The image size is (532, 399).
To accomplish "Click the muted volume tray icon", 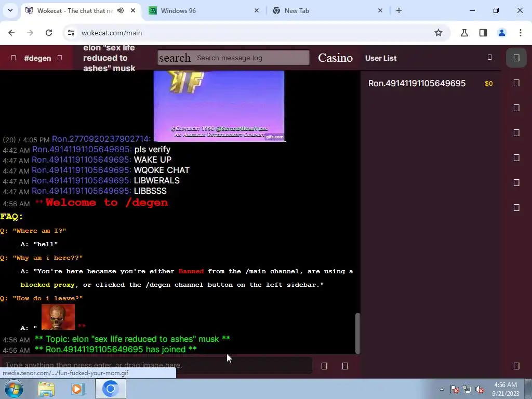I will click(480, 389).
